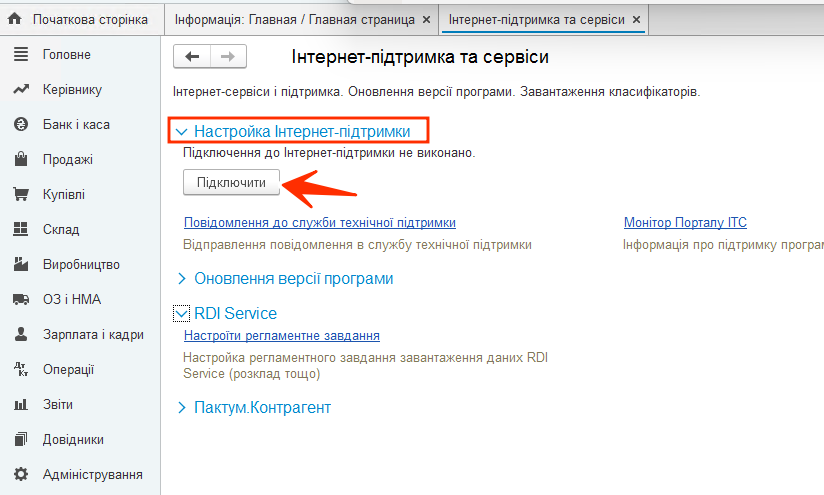
Task: Expand the Пактум.Контрагент section
Action: click(x=182, y=408)
